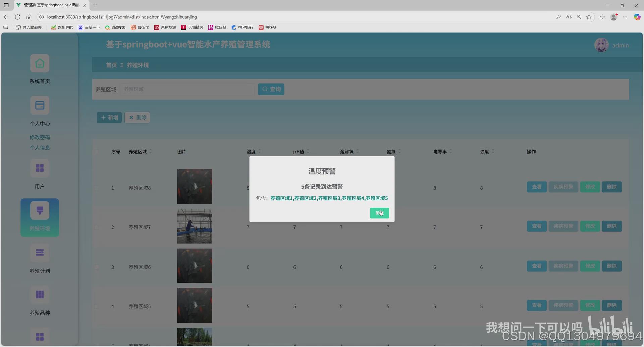
Task: Click 修改 for the 养殖区域5 row
Action: (590, 305)
